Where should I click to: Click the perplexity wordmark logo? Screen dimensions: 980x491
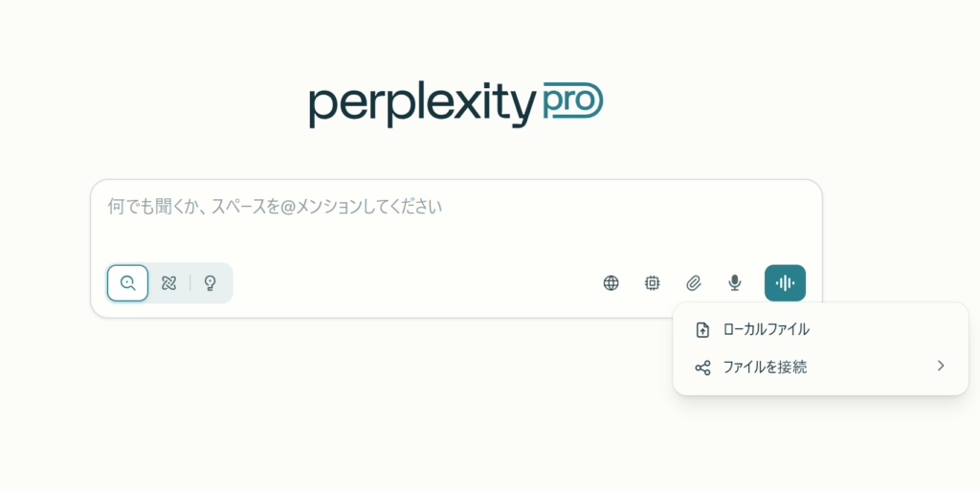422,105
